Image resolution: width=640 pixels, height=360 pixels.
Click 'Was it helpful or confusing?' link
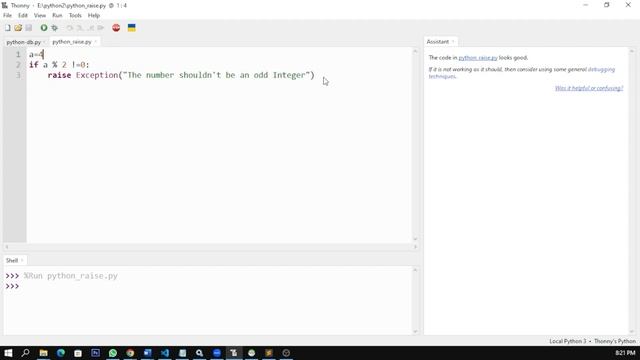(x=589, y=88)
